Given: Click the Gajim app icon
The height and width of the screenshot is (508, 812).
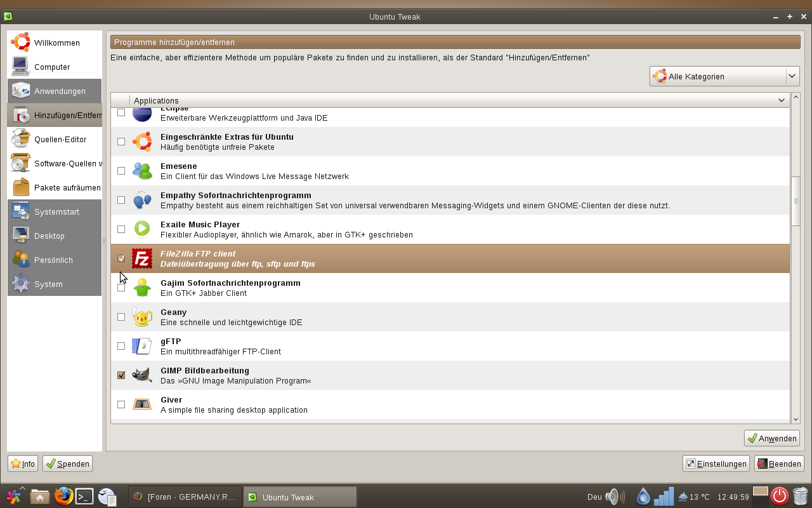Looking at the screenshot, I should pos(142,288).
